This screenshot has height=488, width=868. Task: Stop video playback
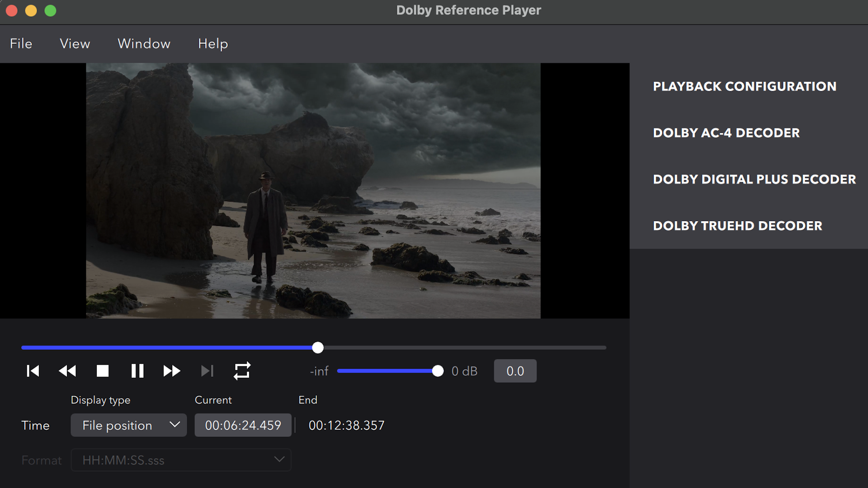(103, 371)
